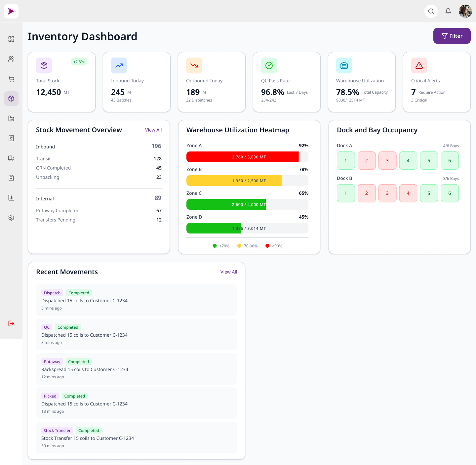Select Dock A bay 6

(x=450, y=160)
